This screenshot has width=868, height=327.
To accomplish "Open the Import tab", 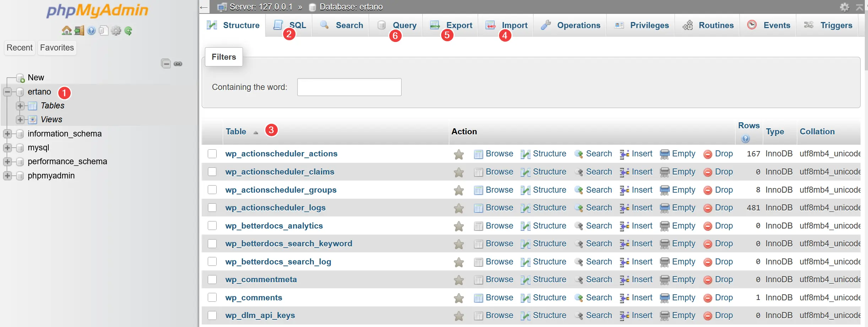I will tap(506, 25).
